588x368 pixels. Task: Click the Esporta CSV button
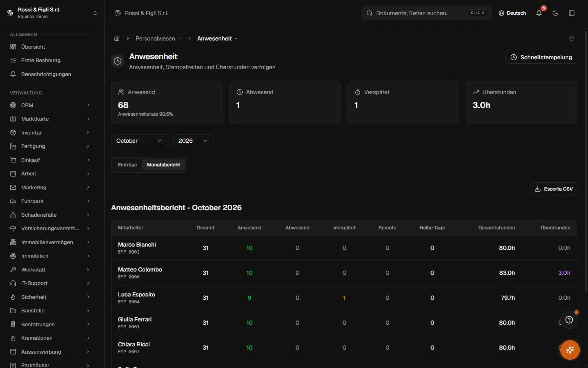coord(554,189)
